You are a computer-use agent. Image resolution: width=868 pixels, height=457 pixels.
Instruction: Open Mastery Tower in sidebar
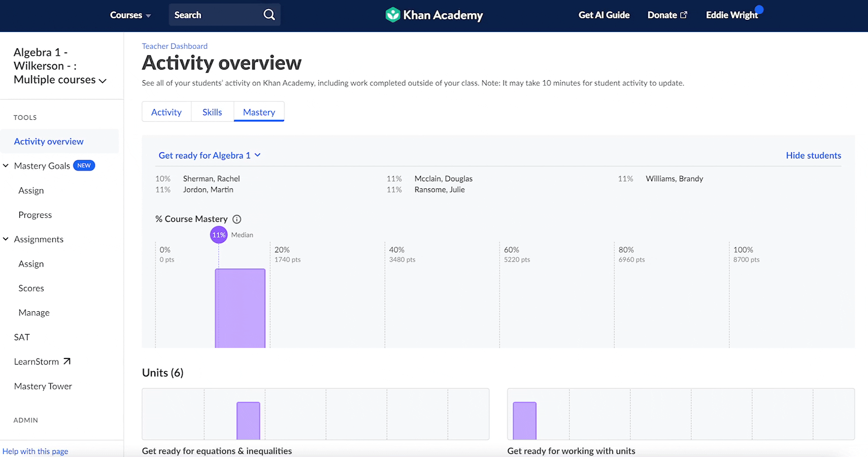coord(43,386)
